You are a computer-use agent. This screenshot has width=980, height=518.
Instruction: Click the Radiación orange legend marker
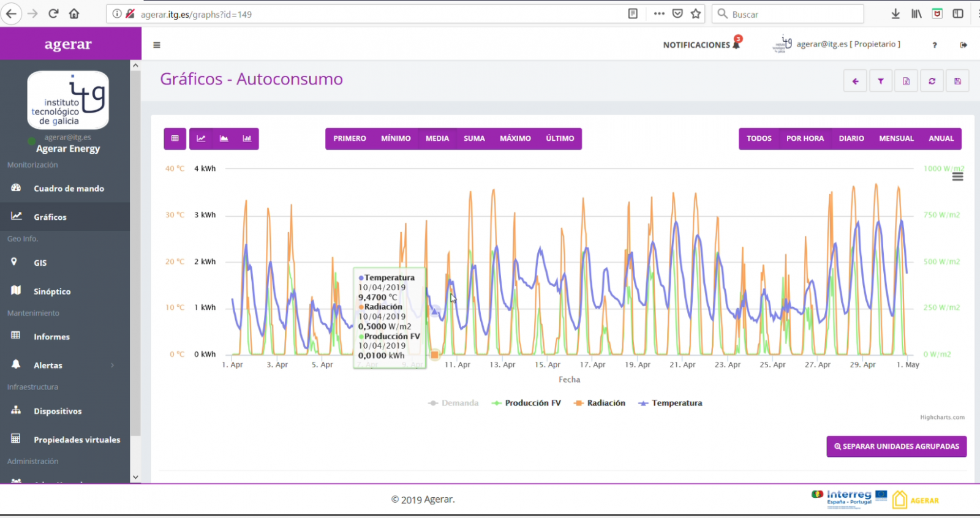[578, 403]
